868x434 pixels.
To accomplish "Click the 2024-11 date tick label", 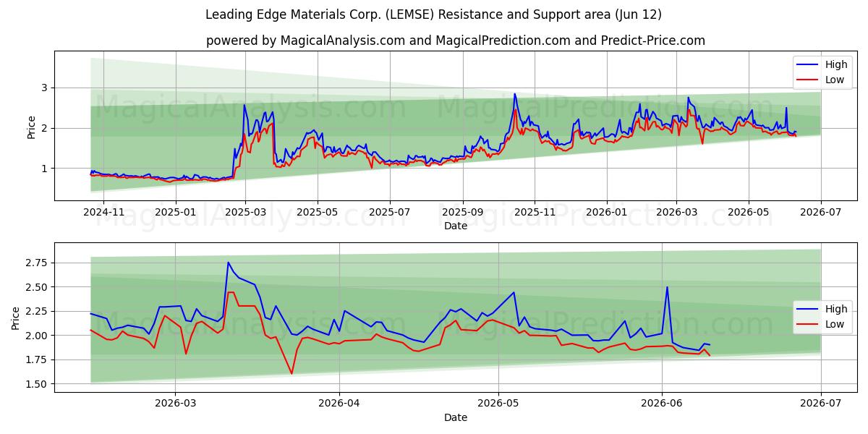I will pyautogui.click(x=103, y=212).
